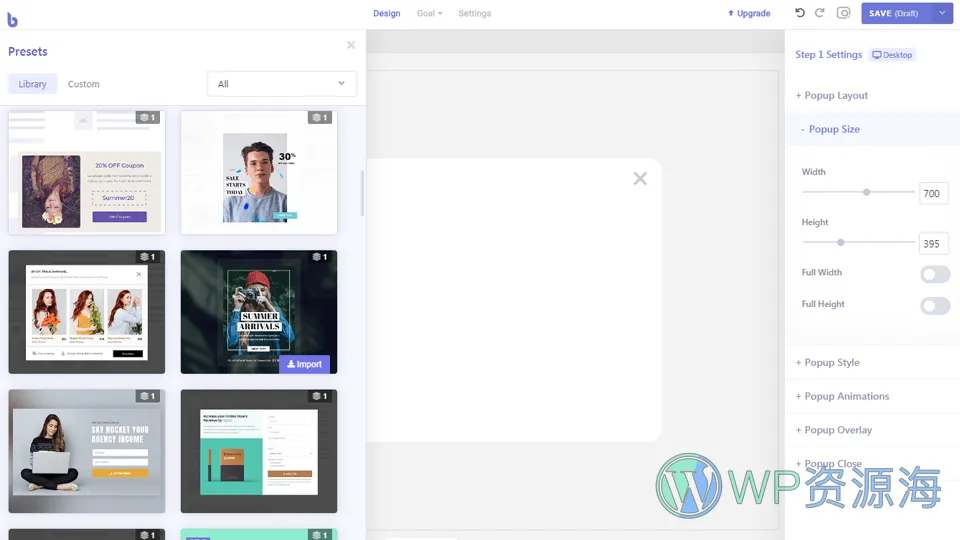The image size is (960, 540).
Task: Open the Settings tab in top navigation
Action: click(x=474, y=14)
